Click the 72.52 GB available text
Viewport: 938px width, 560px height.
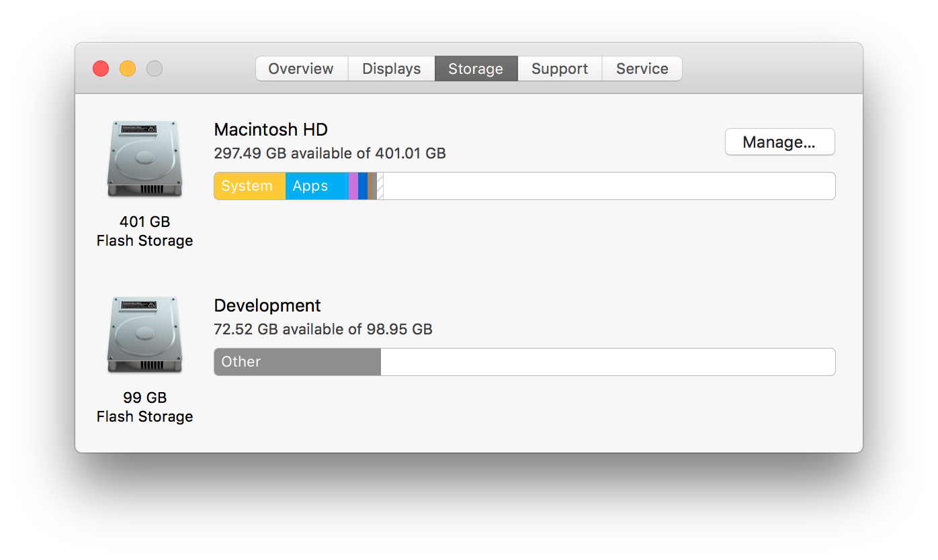click(323, 329)
